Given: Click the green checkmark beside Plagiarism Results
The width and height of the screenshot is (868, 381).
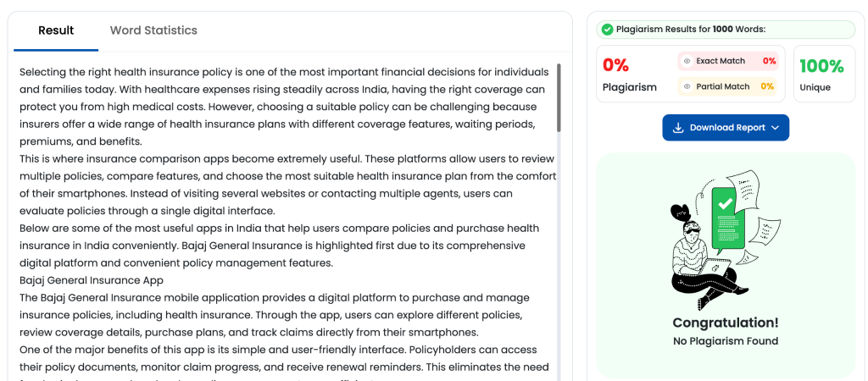Looking at the screenshot, I should (x=607, y=30).
